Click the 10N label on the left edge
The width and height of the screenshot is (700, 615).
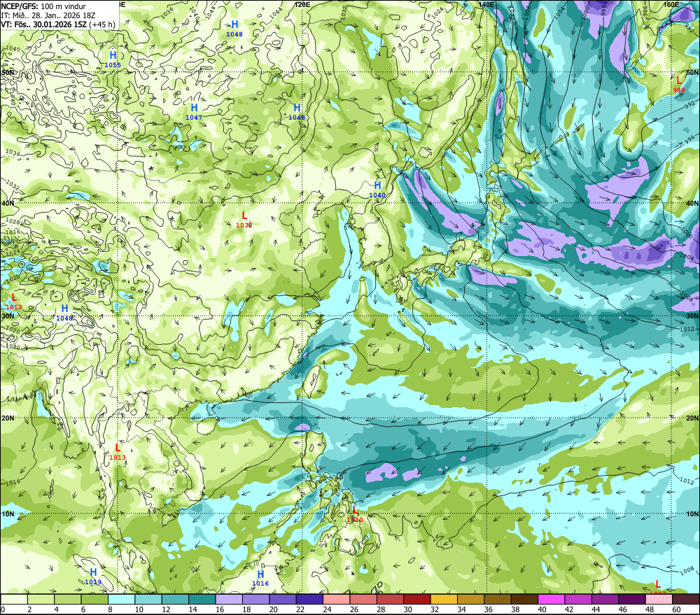pyautogui.click(x=8, y=514)
